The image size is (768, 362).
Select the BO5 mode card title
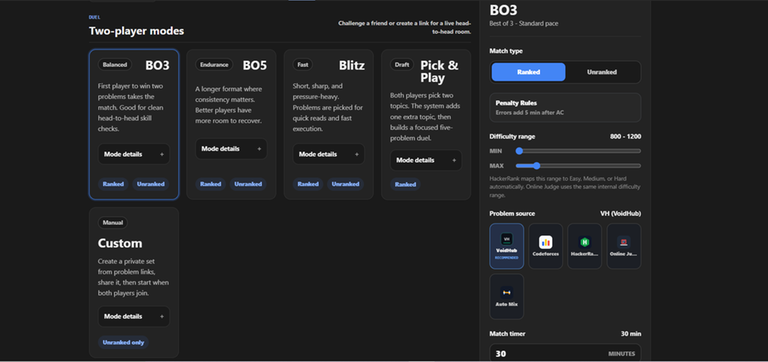pos(255,65)
